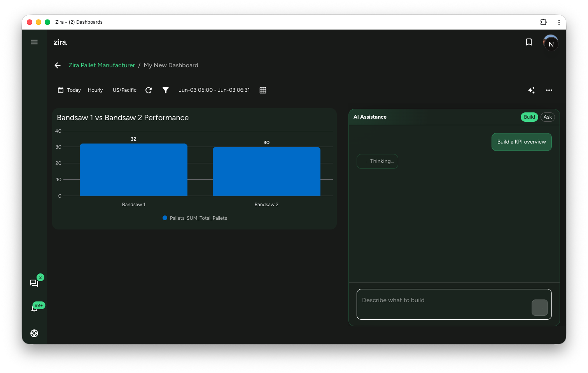Open the grid layout icon
Viewport: 588px width, 373px height.
[x=263, y=90]
